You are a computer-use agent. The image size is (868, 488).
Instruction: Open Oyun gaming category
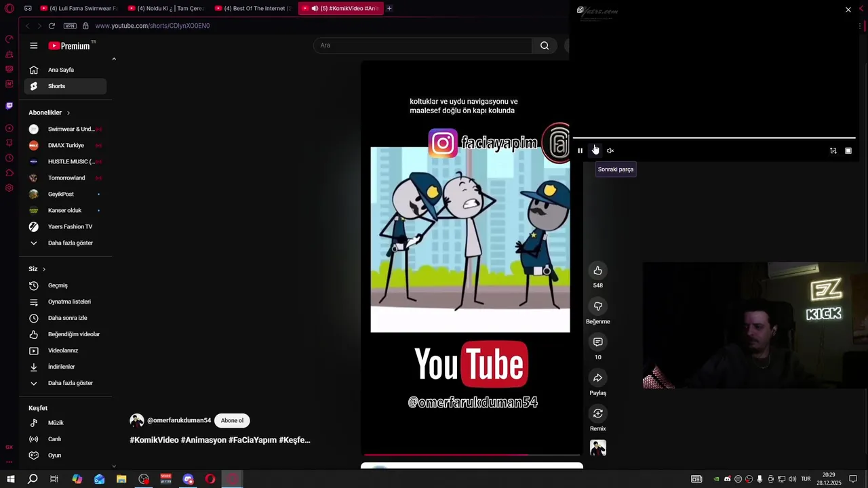click(x=65, y=455)
